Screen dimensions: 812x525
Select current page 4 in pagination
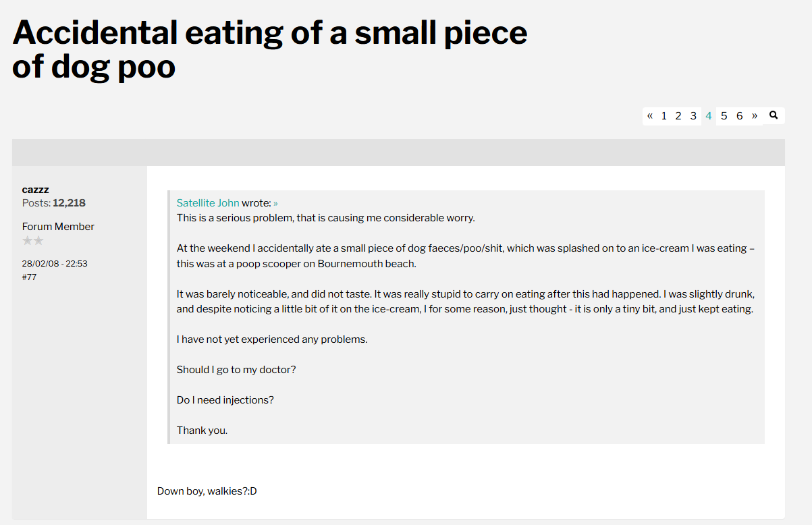tap(709, 116)
